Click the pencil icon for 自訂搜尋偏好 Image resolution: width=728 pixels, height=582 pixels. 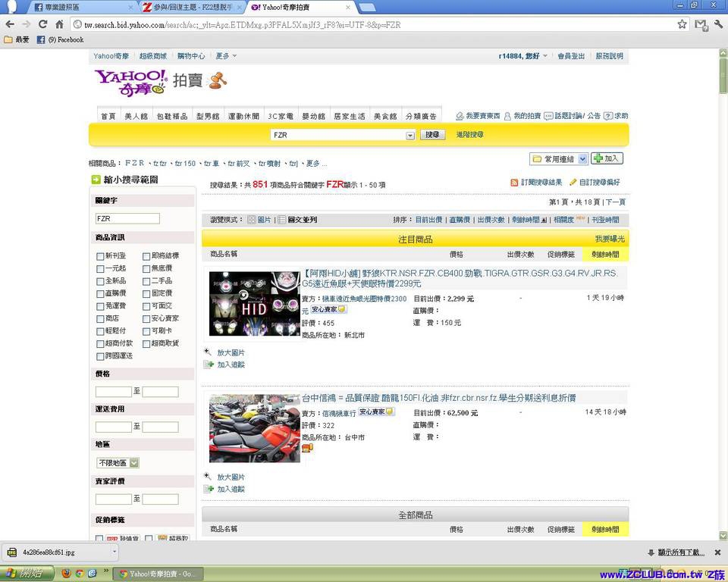(x=573, y=183)
